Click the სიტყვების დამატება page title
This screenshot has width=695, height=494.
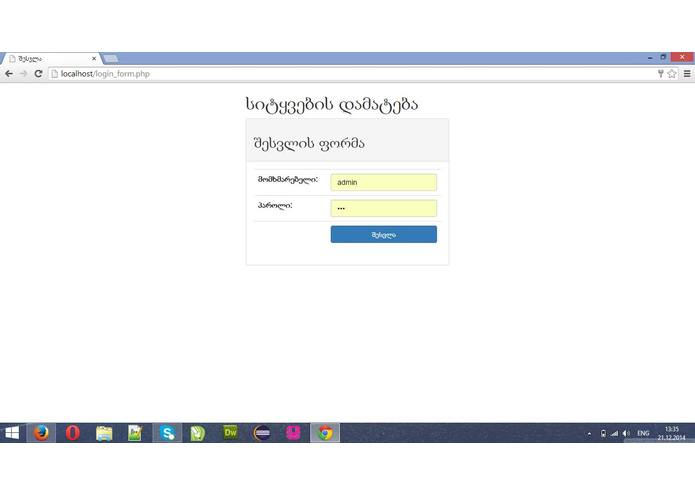332,105
